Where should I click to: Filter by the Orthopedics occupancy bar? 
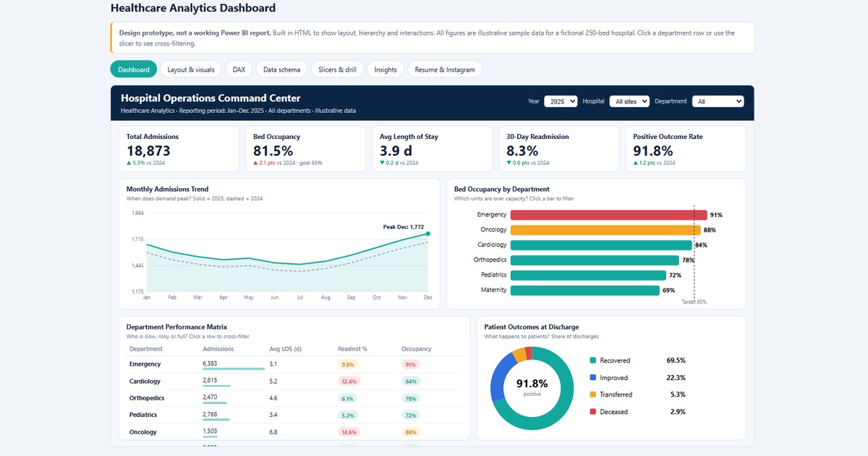pyautogui.click(x=595, y=260)
